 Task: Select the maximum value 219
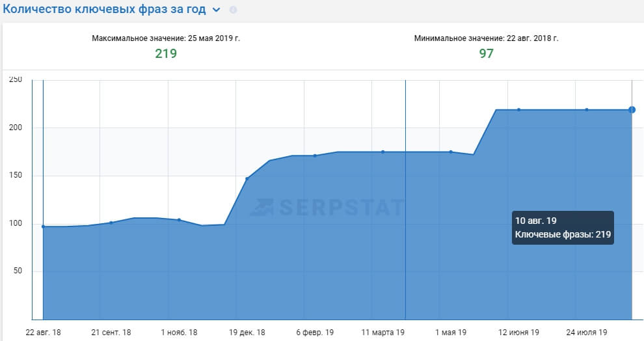(x=166, y=53)
